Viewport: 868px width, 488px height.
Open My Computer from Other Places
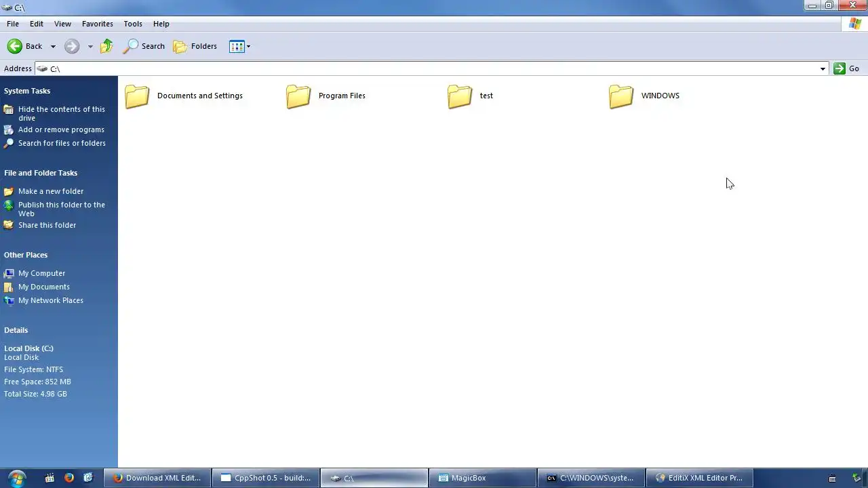[x=41, y=273]
